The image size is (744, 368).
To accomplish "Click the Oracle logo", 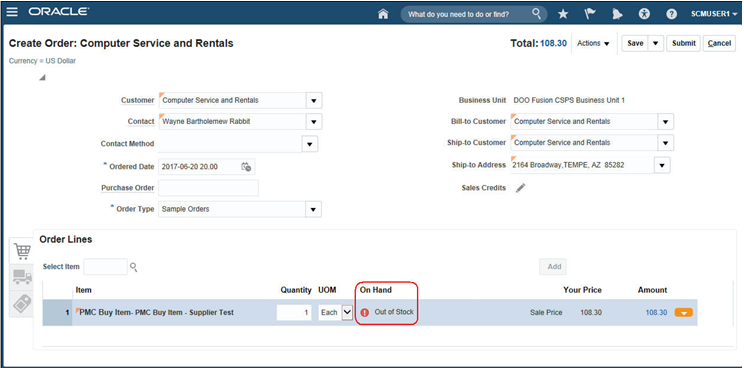I will 59,12.
